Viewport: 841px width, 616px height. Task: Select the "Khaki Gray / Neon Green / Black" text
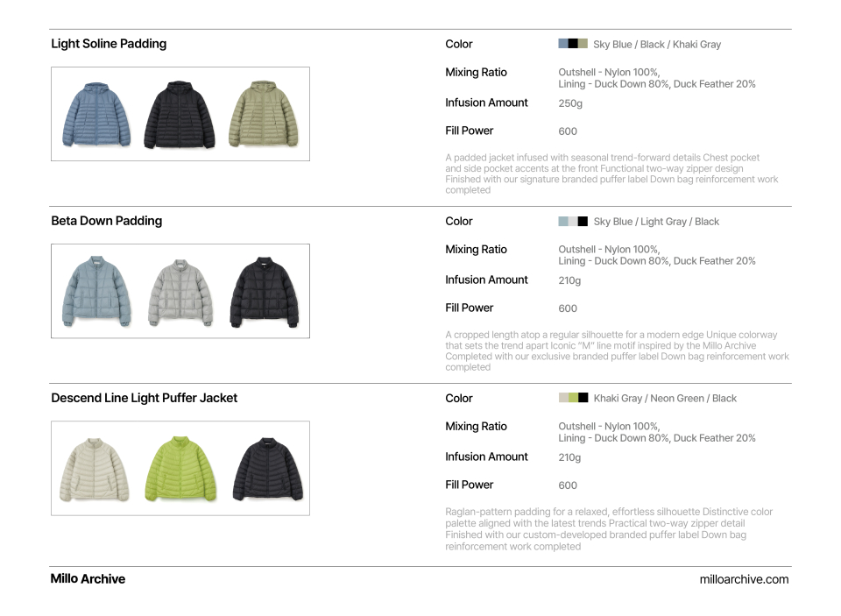pos(665,399)
